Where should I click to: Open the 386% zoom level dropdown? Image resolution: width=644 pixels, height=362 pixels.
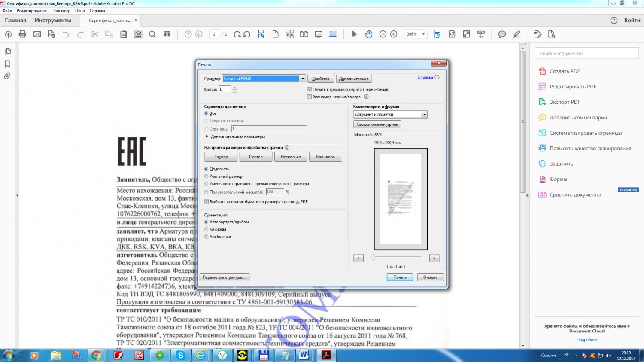423,34
